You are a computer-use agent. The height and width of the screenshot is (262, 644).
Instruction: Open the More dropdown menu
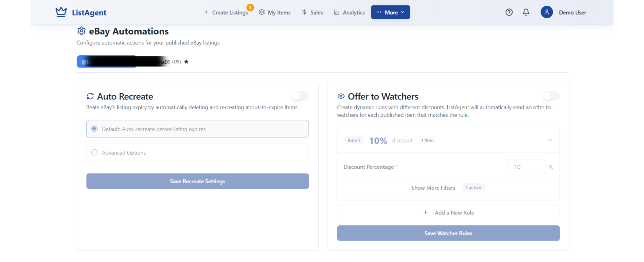(x=390, y=12)
